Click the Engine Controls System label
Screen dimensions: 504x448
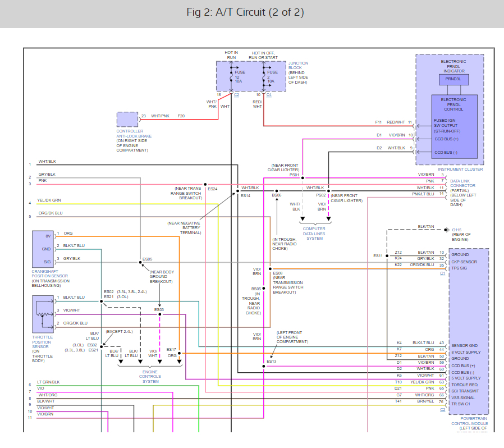pos(150,376)
